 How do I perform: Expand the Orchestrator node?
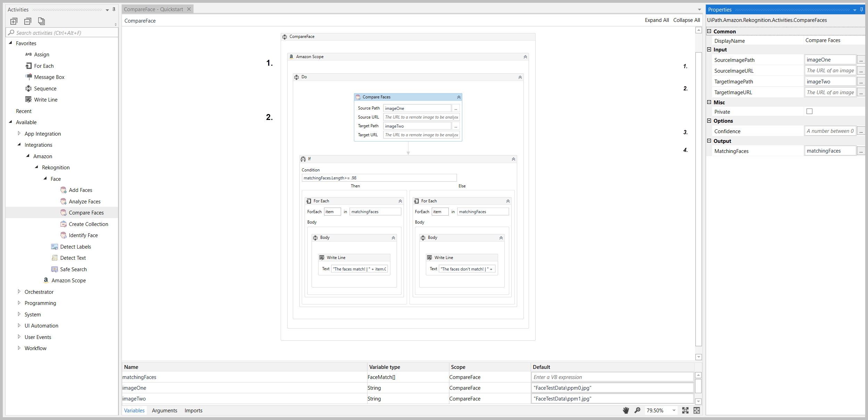click(x=19, y=292)
